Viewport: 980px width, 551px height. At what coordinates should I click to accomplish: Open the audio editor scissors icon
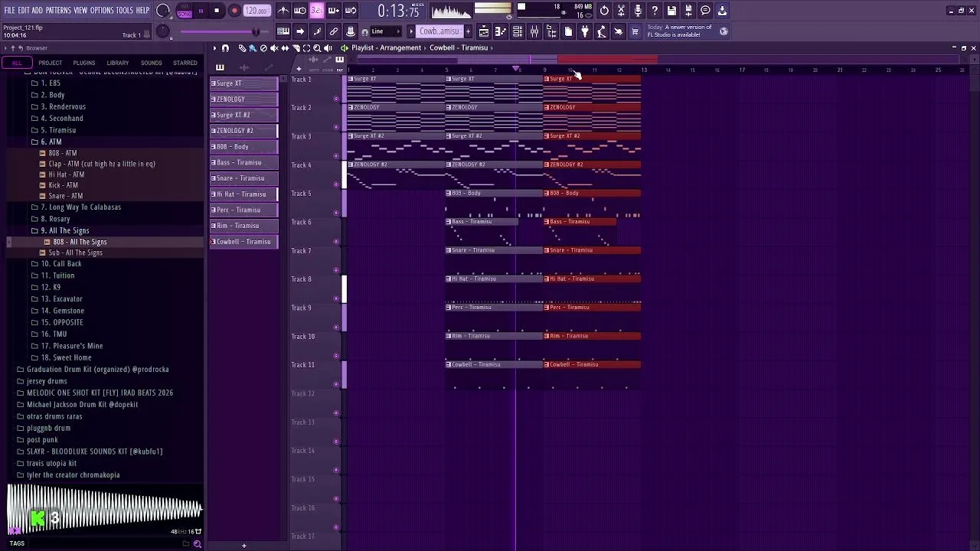(621, 11)
